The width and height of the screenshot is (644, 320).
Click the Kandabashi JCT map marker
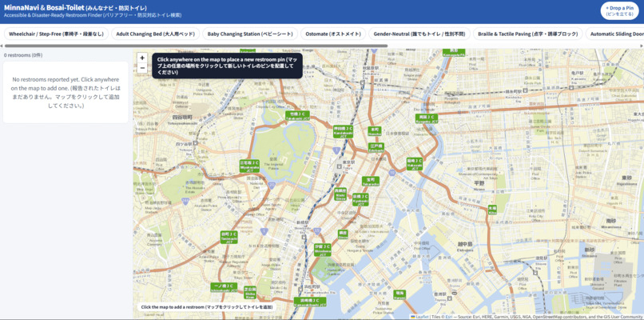coord(343,131)
